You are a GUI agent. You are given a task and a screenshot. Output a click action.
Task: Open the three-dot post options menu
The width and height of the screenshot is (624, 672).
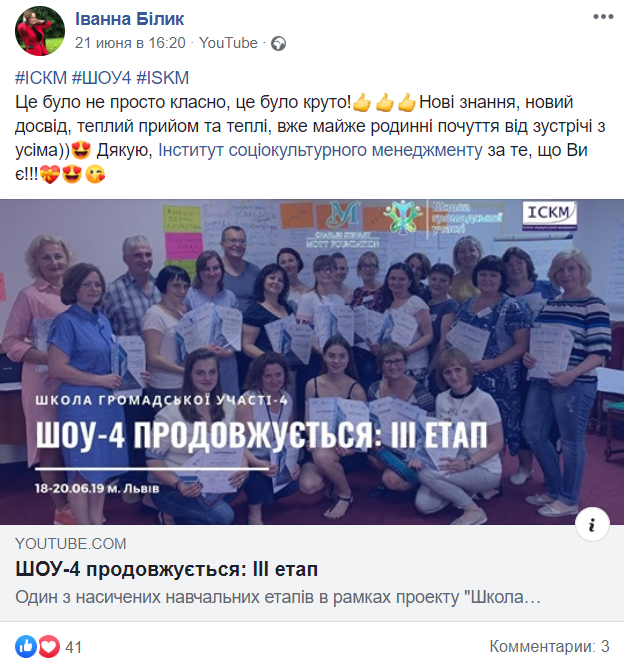[603, 17]
